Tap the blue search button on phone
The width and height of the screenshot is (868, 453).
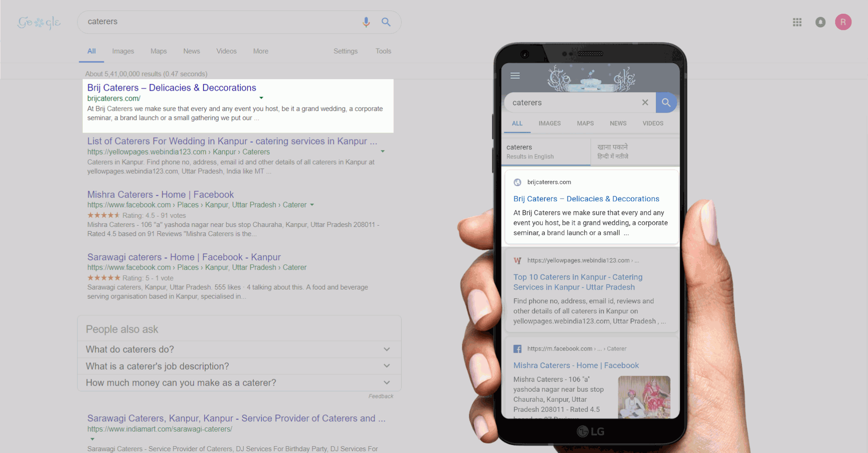coord(666,102)
